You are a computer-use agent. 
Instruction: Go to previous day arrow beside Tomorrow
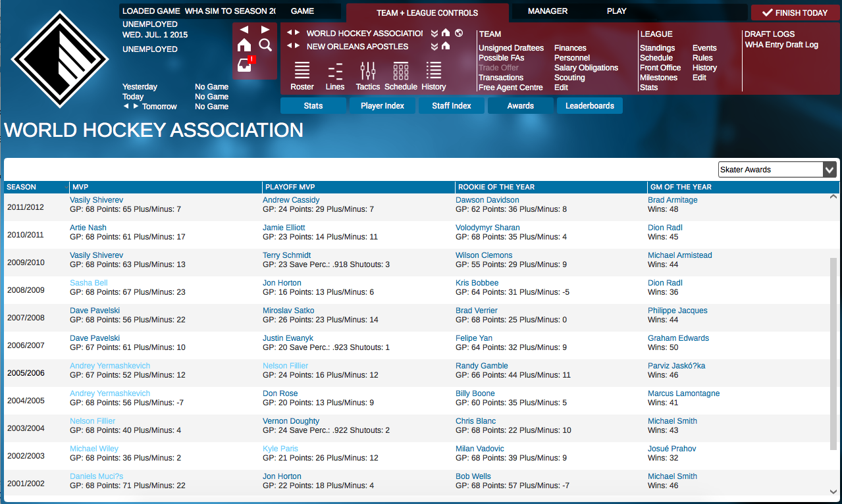pos(126,106)
